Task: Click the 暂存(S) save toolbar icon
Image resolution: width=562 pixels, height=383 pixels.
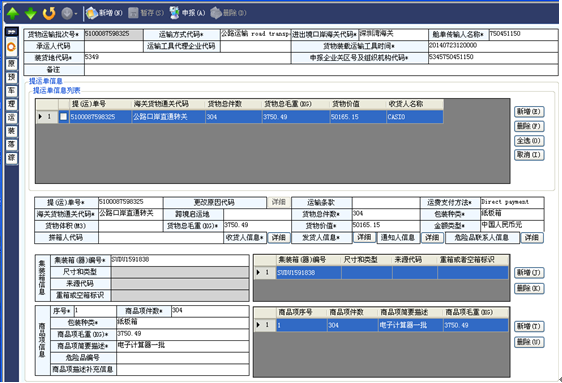Action: 146,13
